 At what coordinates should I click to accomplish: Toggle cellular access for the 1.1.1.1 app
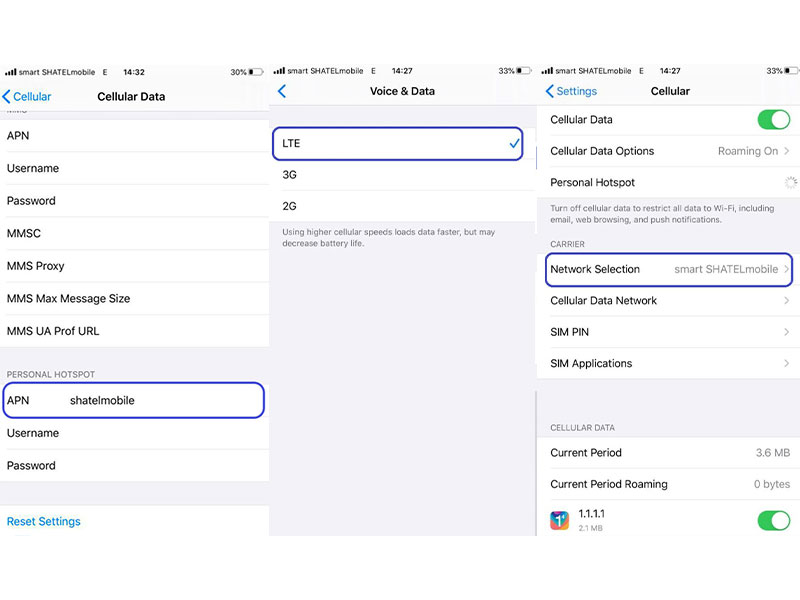773,520
